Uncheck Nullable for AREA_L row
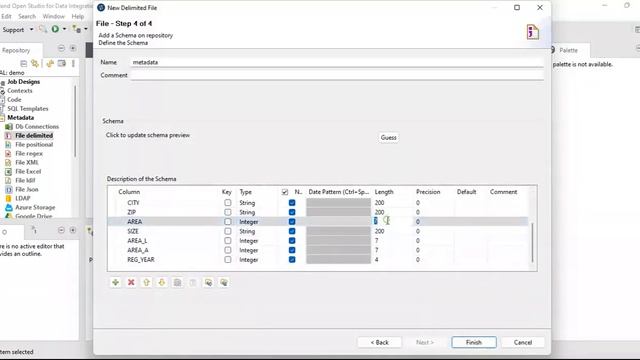 tap(292, 240)
